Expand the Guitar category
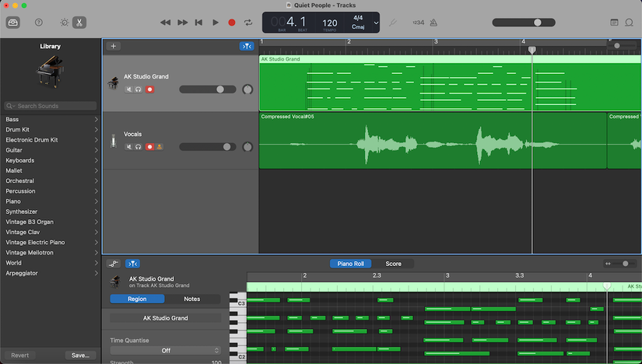This screenshot has width=642, height=364. click(x=96, y=150)
